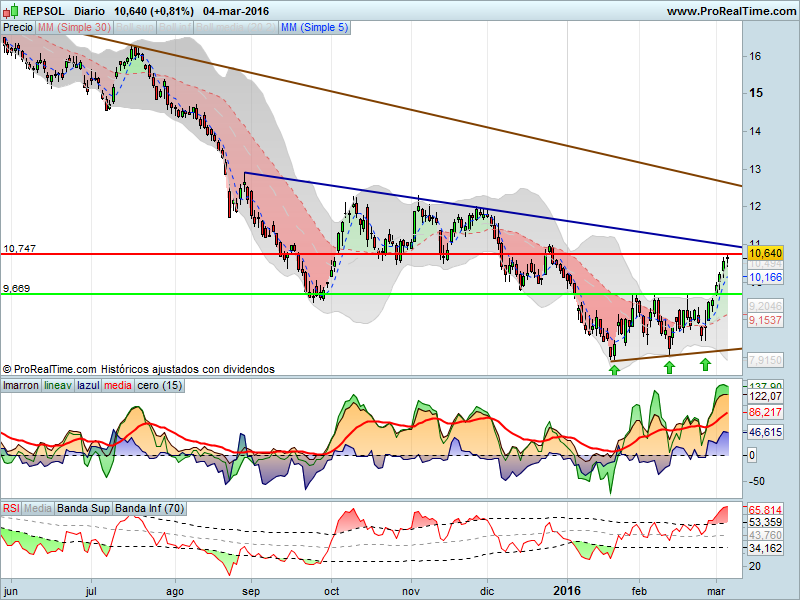Image resolution: width=800 pixels, height=600 pixels.
Task: Select the faded Boll inf legend tab
Action: point(175,28)
